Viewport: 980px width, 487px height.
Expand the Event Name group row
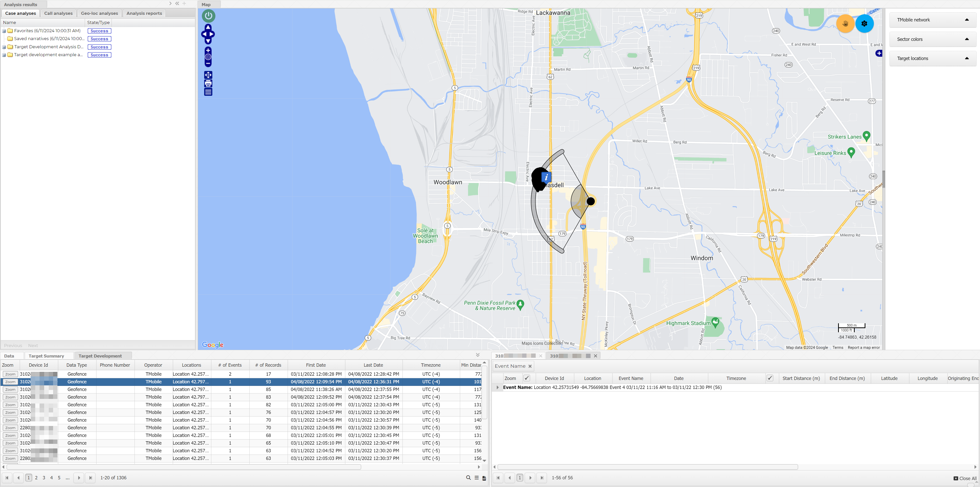coord(497,387)
